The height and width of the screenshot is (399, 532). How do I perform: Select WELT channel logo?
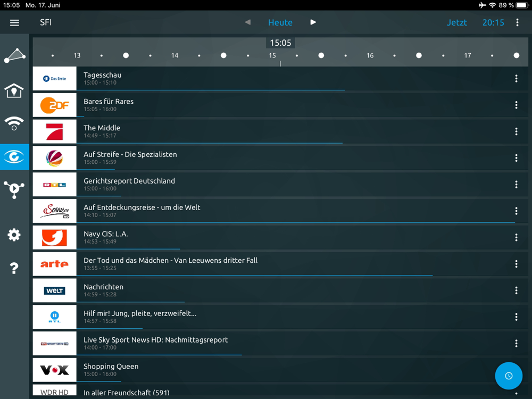click(55, 290)
